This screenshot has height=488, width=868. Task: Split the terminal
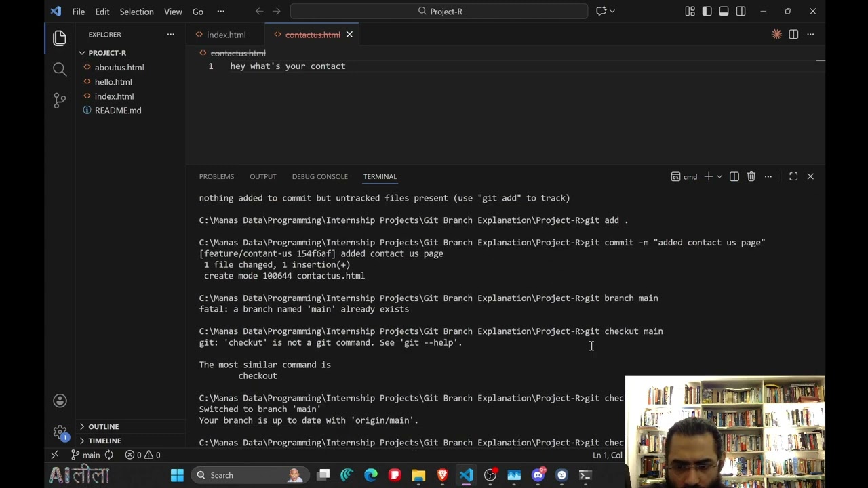pos(734,176)
